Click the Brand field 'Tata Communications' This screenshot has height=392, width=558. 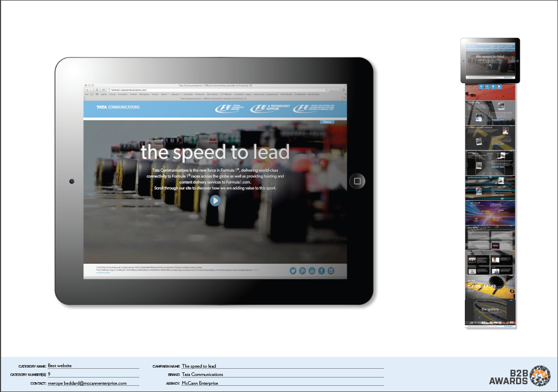point(283,374)
